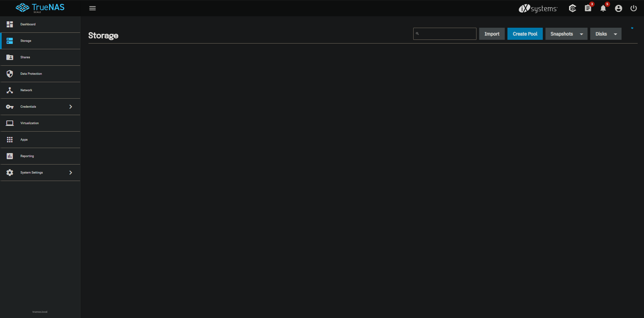Click the Import button
The height and width of the screenshot is (318, 644).
tap(492, 34)
